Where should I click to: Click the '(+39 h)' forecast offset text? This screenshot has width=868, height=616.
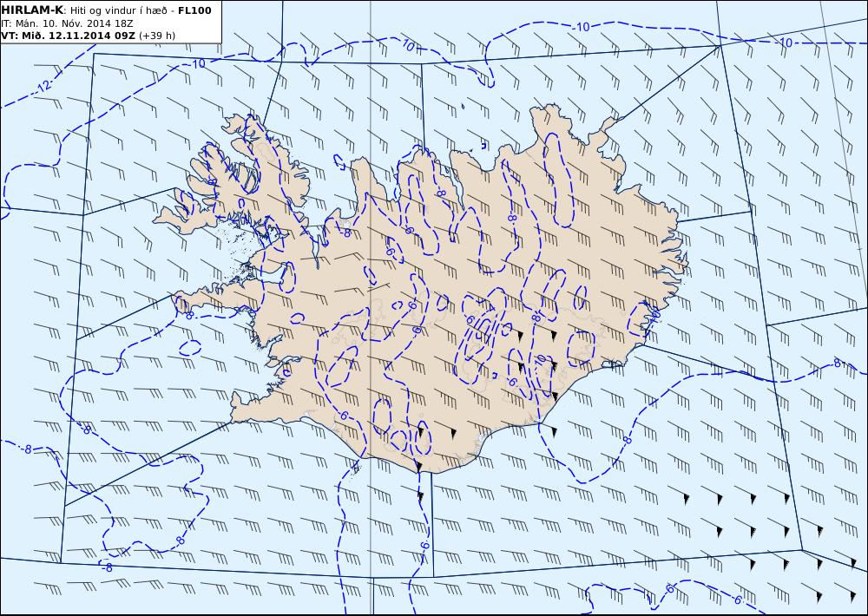click(x=156, y=36)
